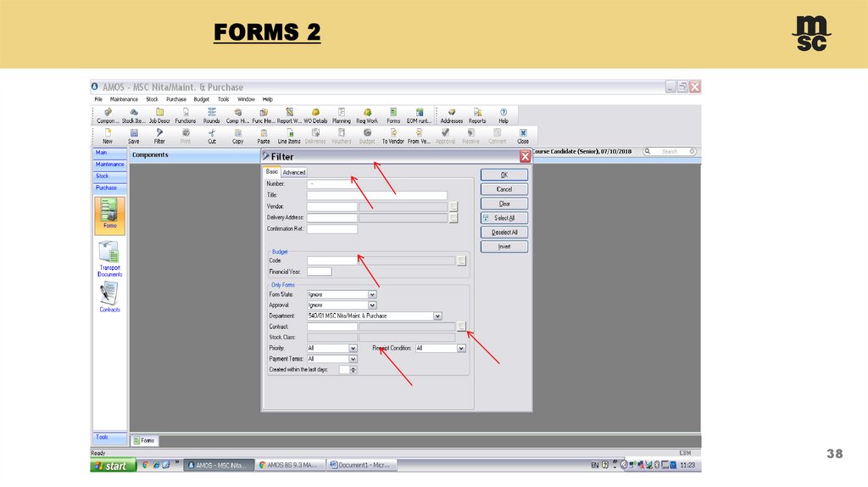Expand the Priority dropdown
868x487 pixels.
pos(353,349)
